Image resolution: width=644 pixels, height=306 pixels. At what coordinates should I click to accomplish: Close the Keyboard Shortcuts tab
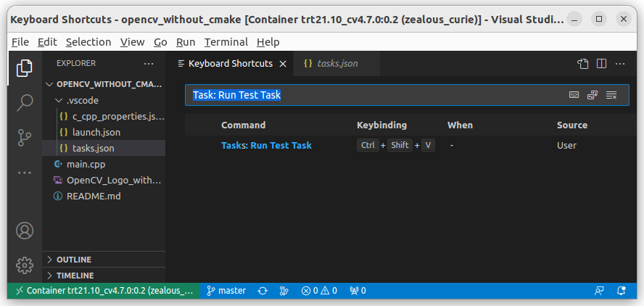[x=283, y=64]
